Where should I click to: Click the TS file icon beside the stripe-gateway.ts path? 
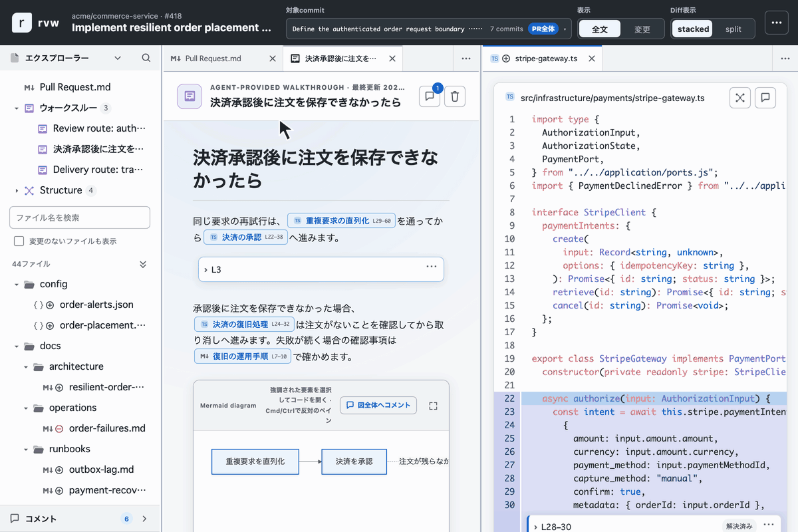coord(510,98)
